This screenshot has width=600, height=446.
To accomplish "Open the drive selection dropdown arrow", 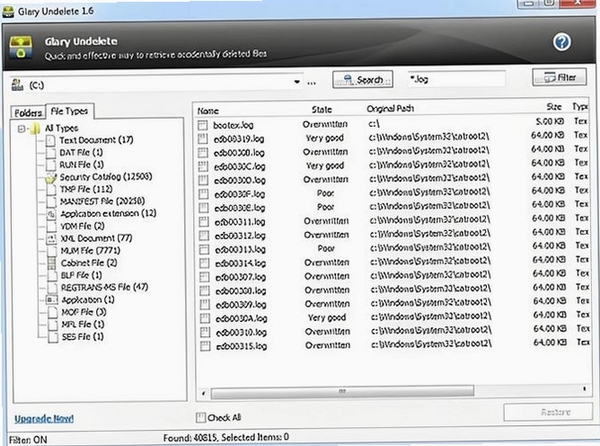I will (297, 82).
